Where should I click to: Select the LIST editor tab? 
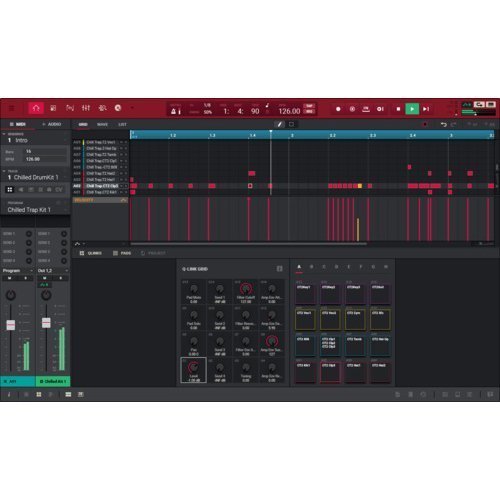tap(122, 124)
